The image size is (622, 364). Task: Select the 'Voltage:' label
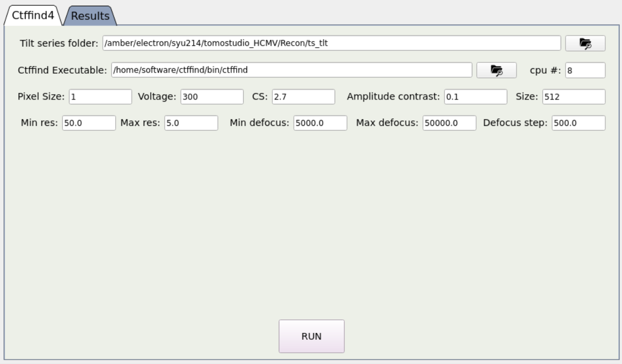[x=157, y=97]
